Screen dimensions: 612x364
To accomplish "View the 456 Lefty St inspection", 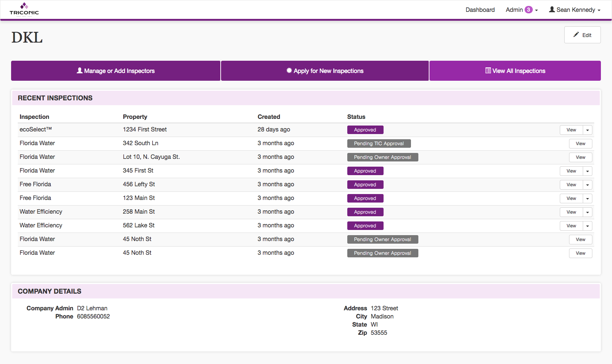I will click(571, 185).
